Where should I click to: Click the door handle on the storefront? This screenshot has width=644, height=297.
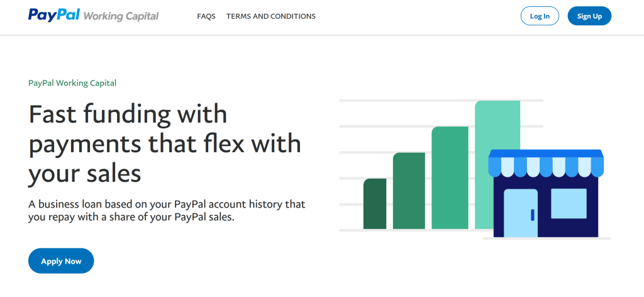(x=532, y=215)
